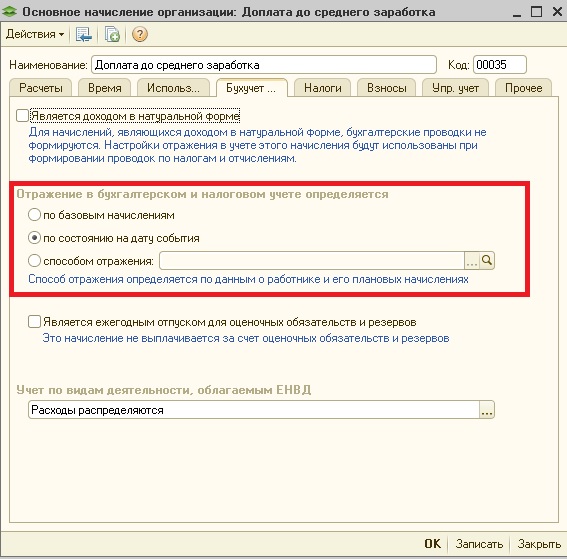
Task: Click the magnifier icon beside способом отражения
Action: pos(487,260)
